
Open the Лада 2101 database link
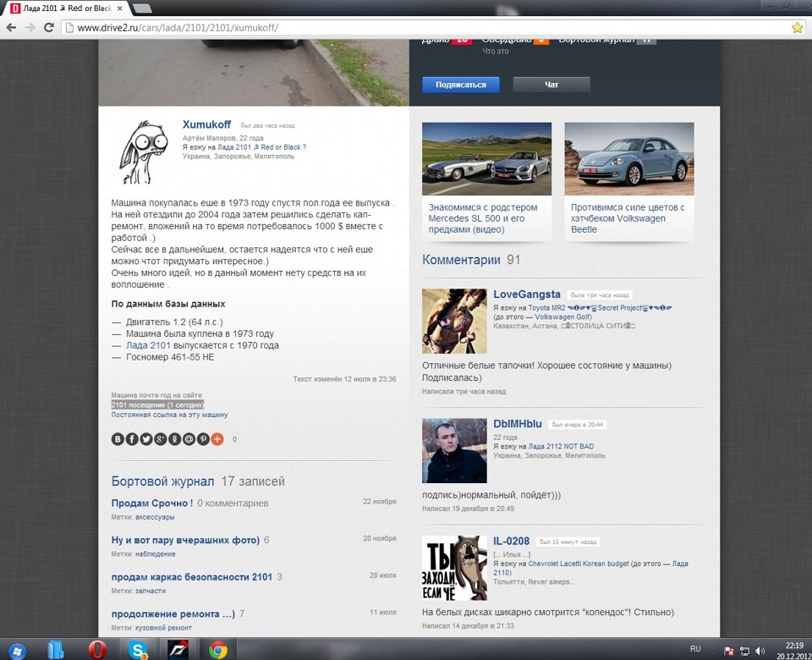tap(148, 345)
